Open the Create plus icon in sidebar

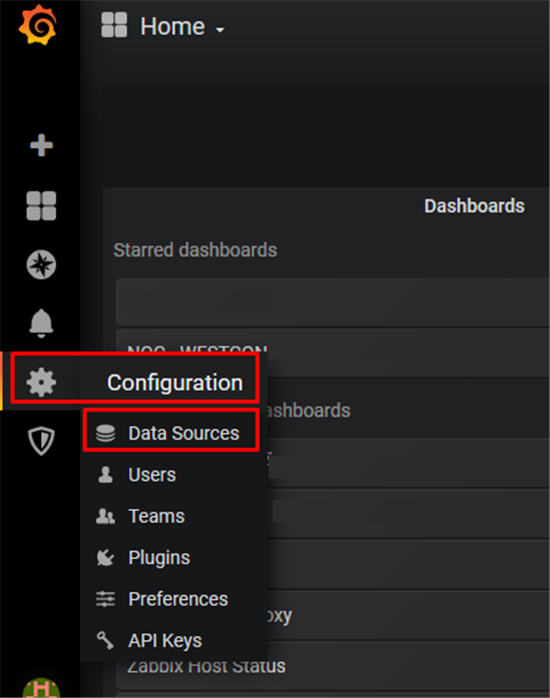click(41, 145)
